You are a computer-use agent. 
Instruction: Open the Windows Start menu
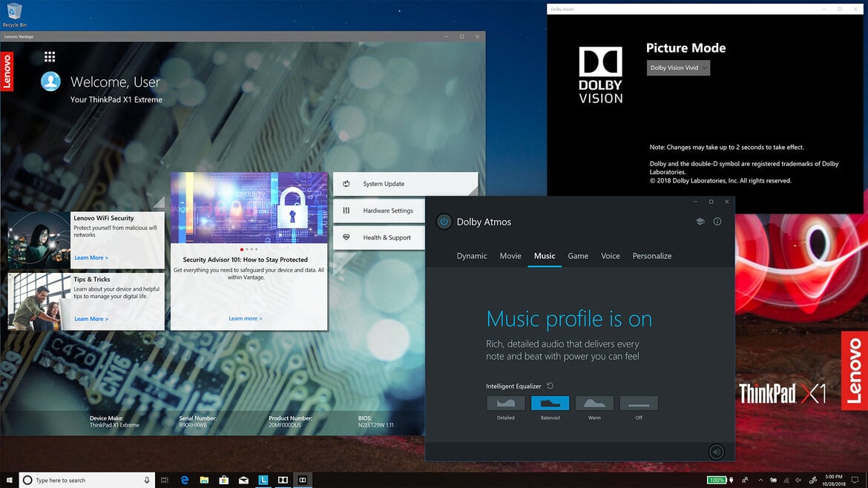(x=9, y=480)
